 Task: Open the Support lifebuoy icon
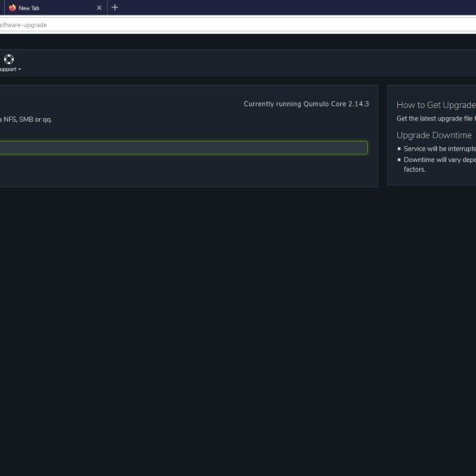(x=9, y=59)
